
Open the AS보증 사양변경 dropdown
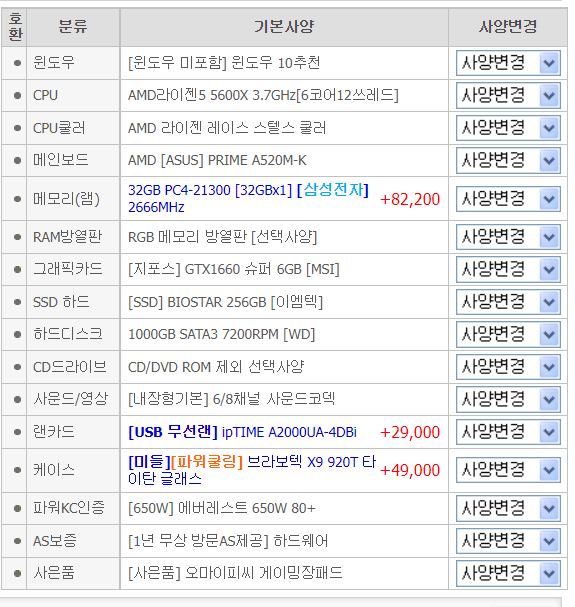(508, 541)
